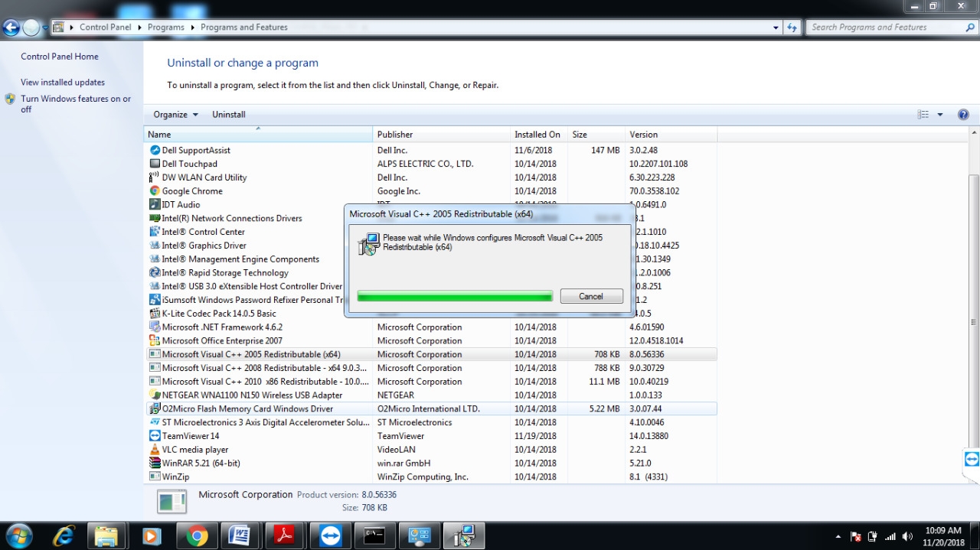
Task: Click the change view icon in toolbar
Action: coord(923,115)
